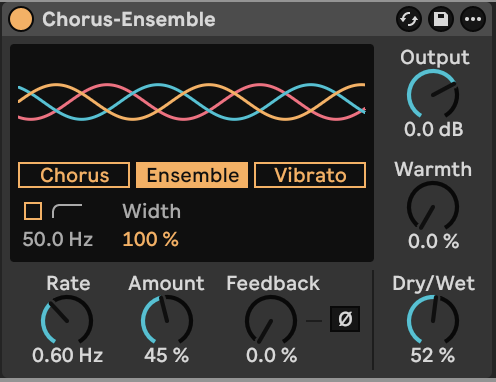
Task: Toggle the Chorus-Ensemble device activator
Action: click(21, 19)
